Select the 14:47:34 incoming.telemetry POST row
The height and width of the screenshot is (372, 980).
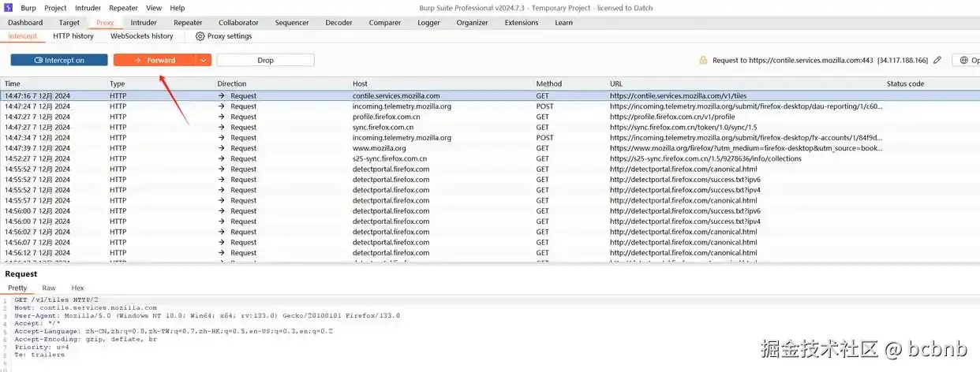[490, 137]
